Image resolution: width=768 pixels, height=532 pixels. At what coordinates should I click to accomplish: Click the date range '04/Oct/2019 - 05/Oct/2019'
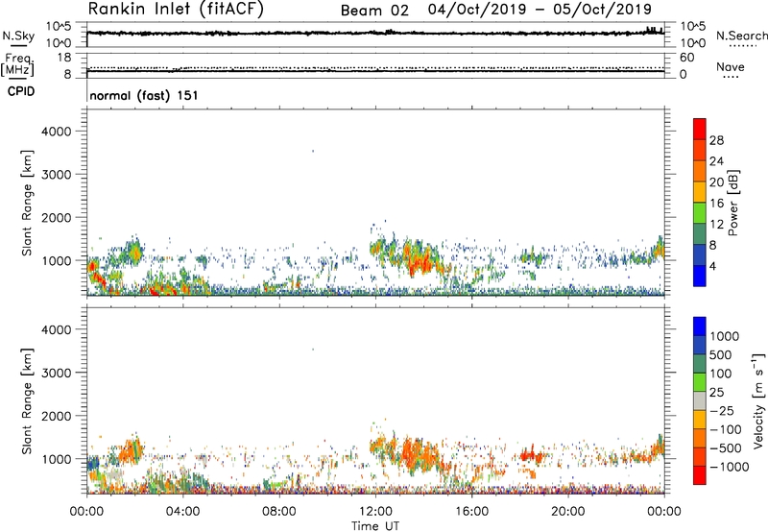[x=540, y=10]
